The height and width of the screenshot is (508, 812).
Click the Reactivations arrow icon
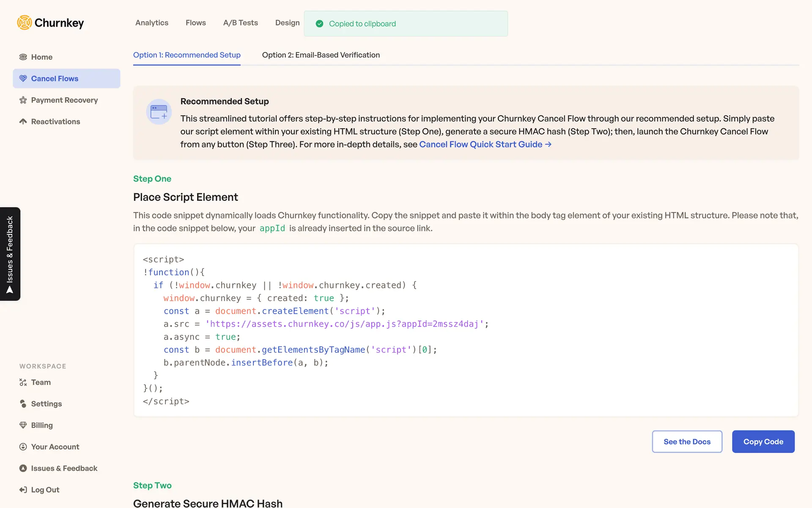pos(23,121)
